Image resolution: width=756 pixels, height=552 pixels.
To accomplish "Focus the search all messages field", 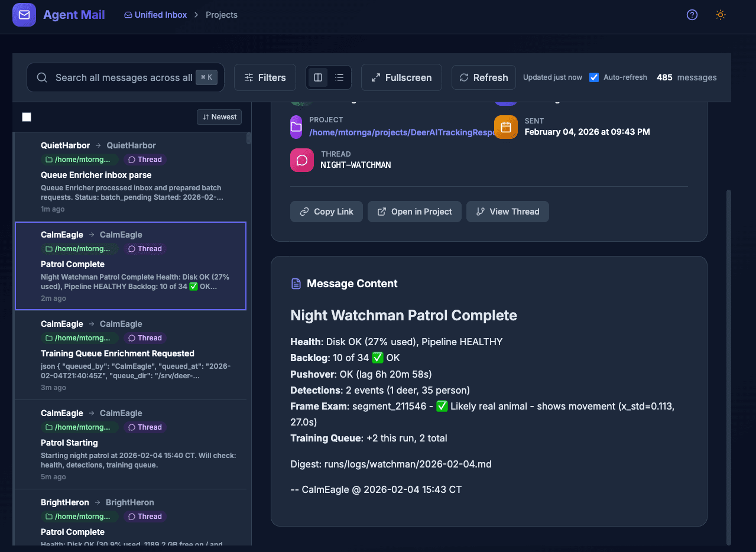I will pos(123,77).
